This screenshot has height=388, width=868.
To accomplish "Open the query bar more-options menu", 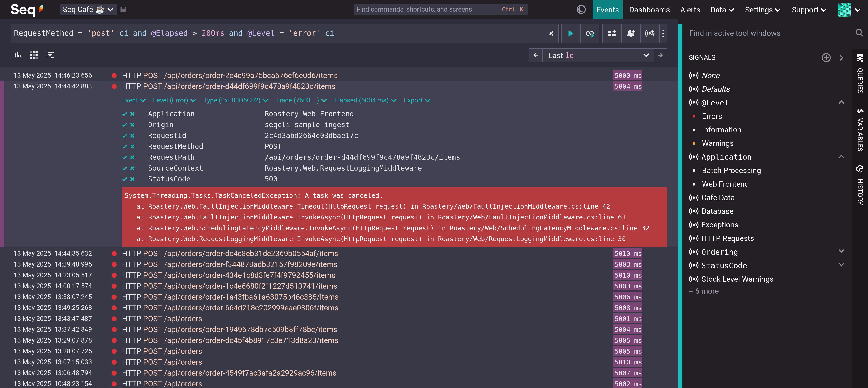I will click(663, 33).
